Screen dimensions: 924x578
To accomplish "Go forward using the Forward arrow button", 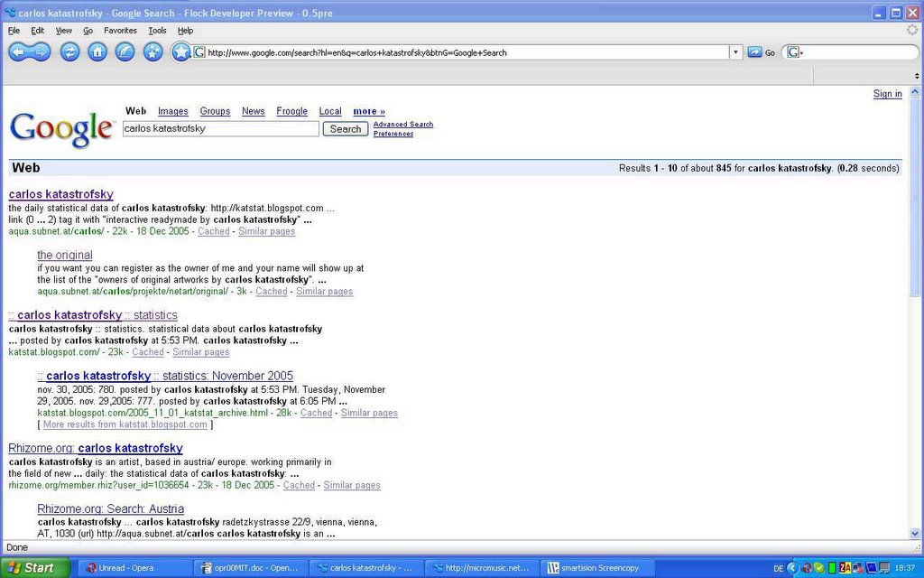I will (41, 52).
